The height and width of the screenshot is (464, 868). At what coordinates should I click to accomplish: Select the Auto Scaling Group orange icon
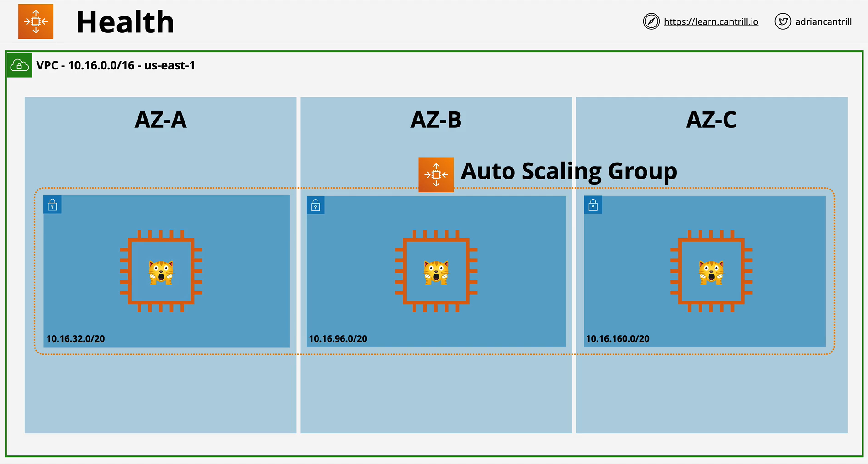[x=436, y=175]
